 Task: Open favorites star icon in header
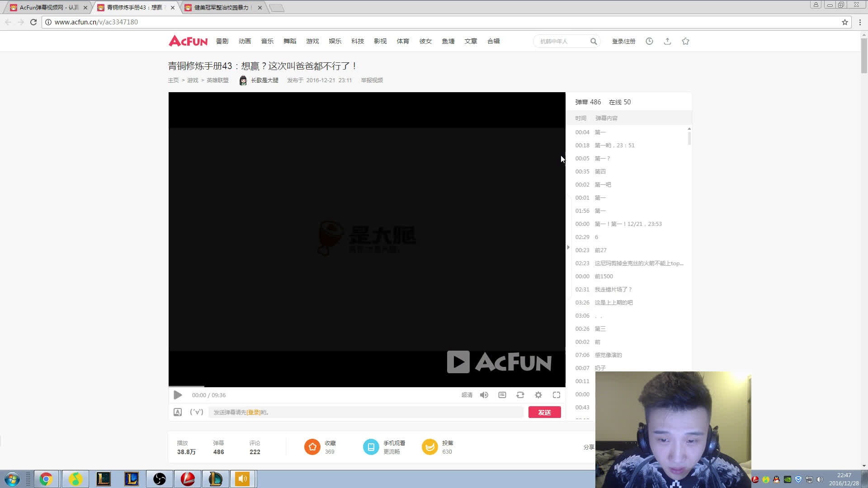tap(685, 41)
